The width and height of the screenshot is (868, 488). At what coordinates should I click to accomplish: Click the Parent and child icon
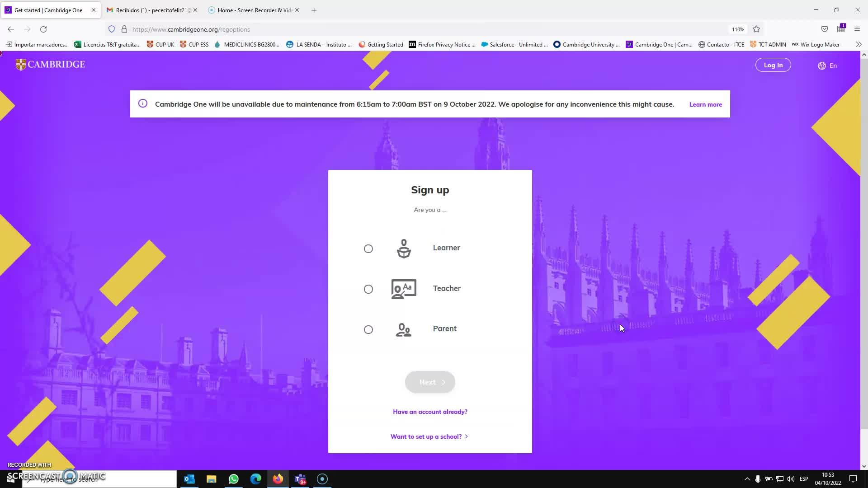pyautogui.click(x=404, y=330)
